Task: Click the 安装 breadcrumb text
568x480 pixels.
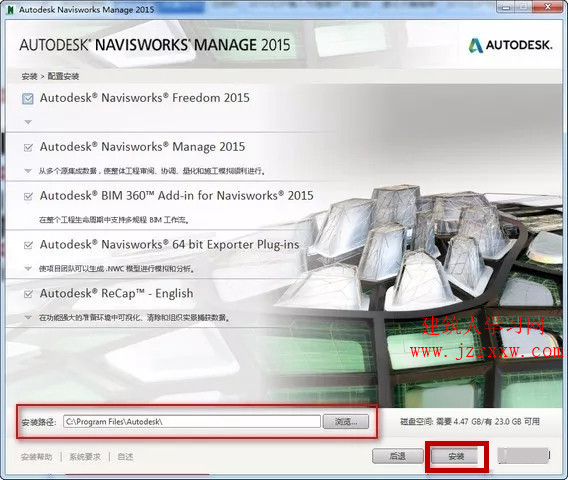Action: click(x=29, y=76)
